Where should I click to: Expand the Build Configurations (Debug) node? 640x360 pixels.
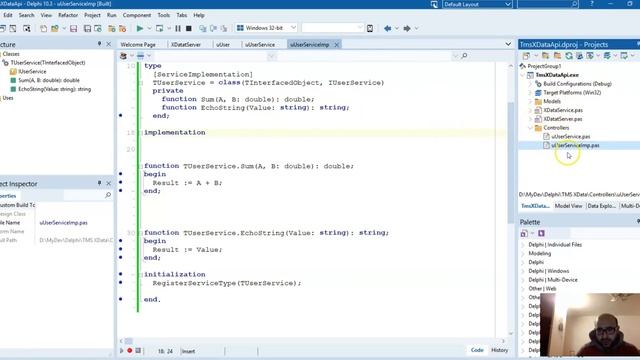click(530, 84)
